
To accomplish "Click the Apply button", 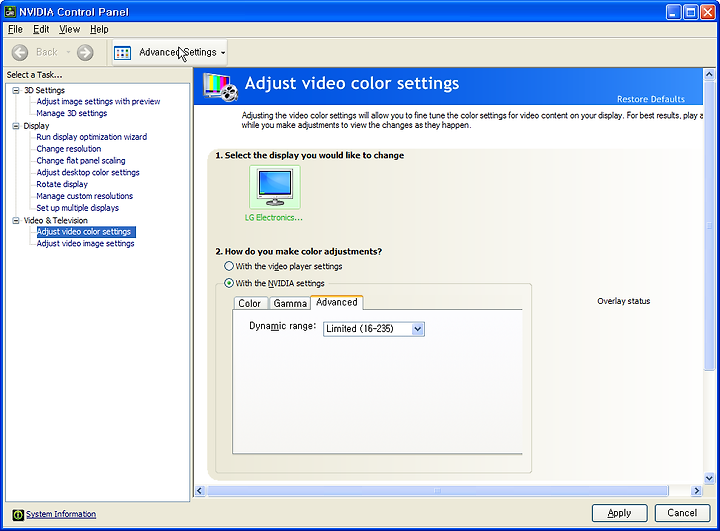I will [x=619, y=513].
